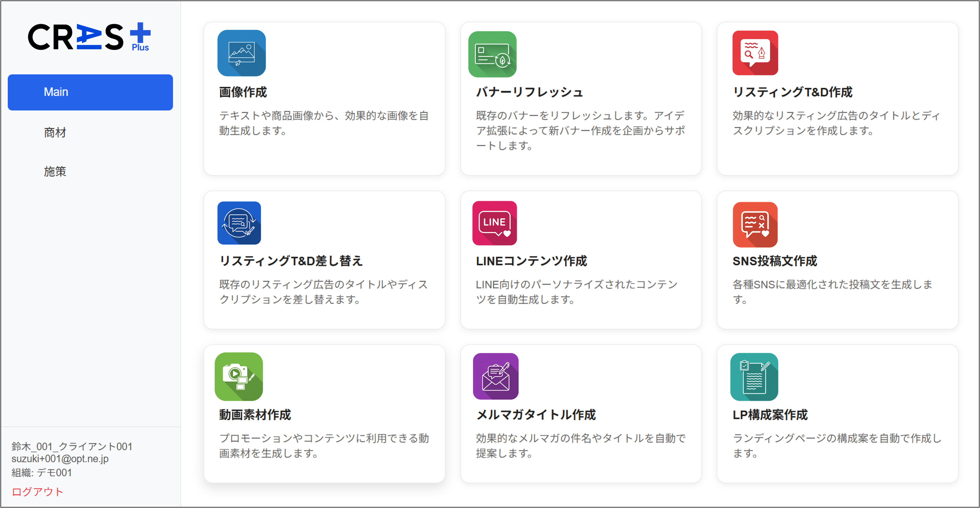Open the LP構成案作成 card heading
This screenshot has width=980, height=508.
(769, 415)
